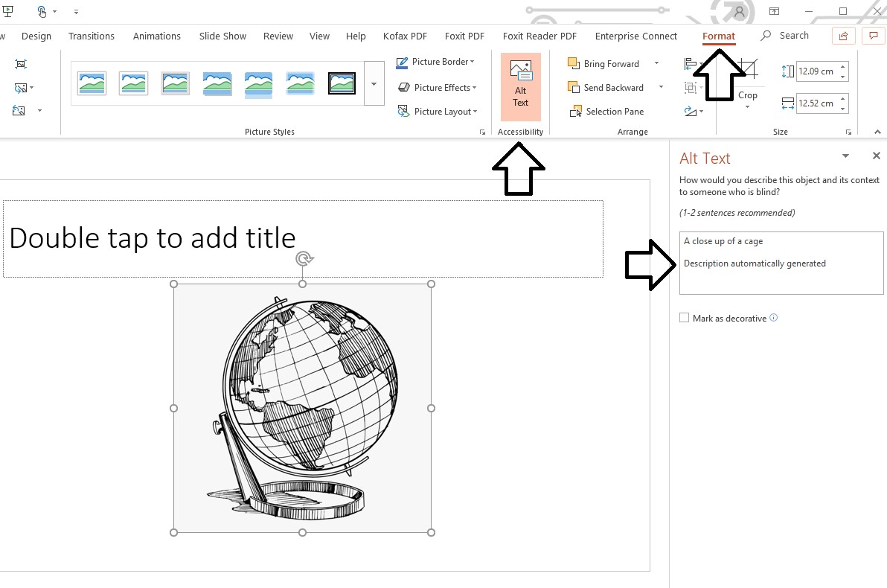This screenshot has height=588, width=887.
Task: Switch to the Animations tab
Action: 156,36
